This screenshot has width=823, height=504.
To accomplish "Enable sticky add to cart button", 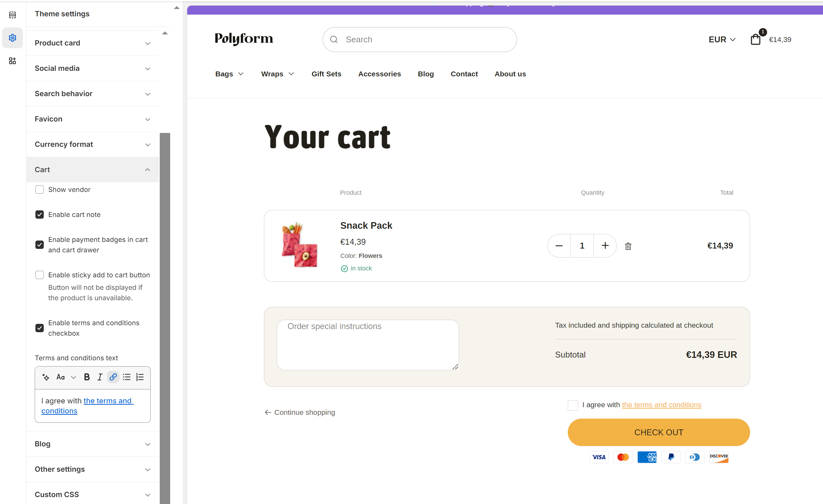I will [x=40, y=275].
